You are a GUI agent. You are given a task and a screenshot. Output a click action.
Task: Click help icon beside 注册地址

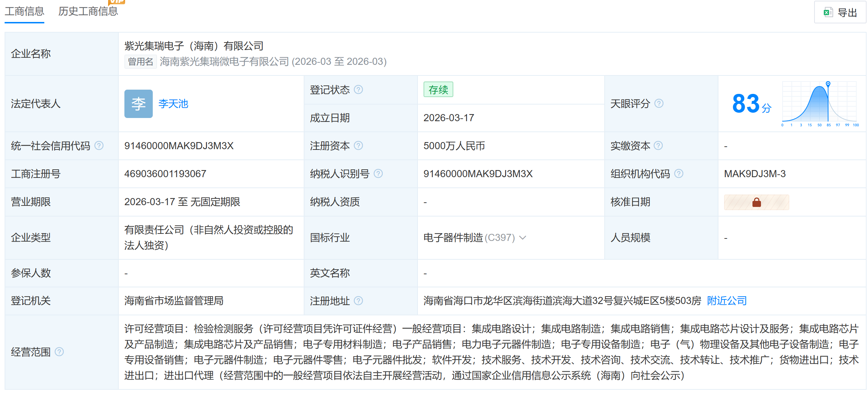click(x=358, y=301)
